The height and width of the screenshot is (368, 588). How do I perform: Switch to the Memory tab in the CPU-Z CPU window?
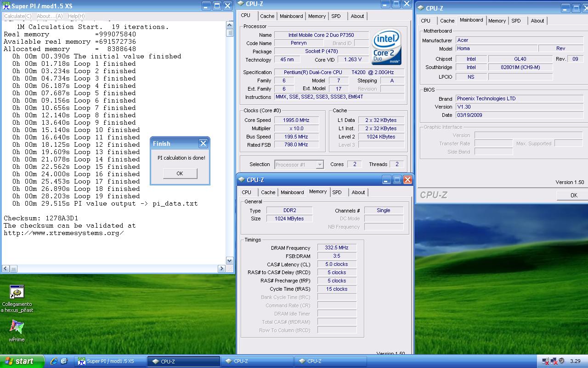pos(317,16)
